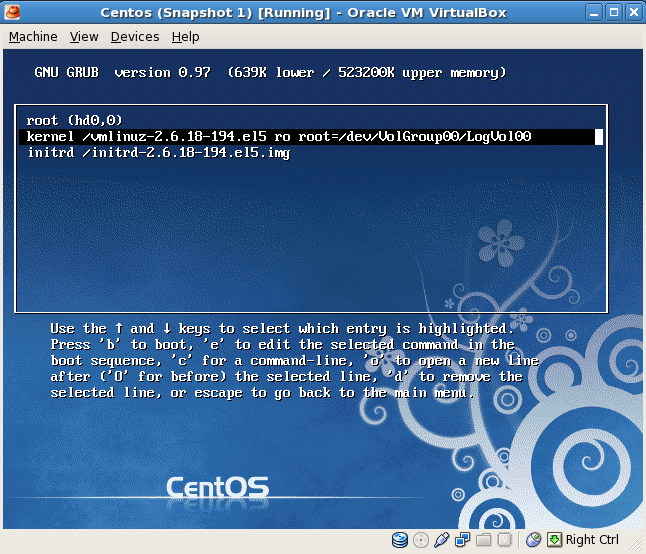Click the network adapters status icon
Image resolution: width=646 pixels, height=554 pixels.
[463, 540]
